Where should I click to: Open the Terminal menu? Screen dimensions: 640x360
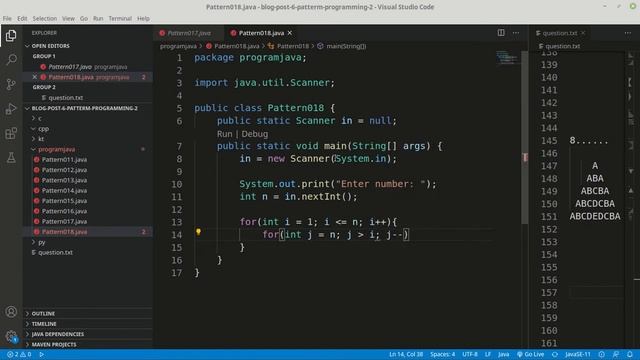(x=120, y=18)
